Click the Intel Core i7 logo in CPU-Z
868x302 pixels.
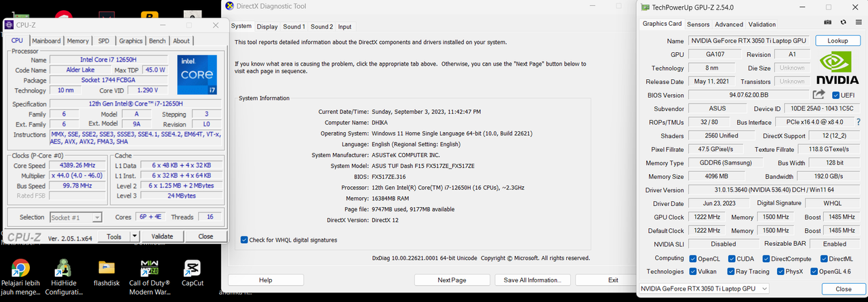pos(197,74)
